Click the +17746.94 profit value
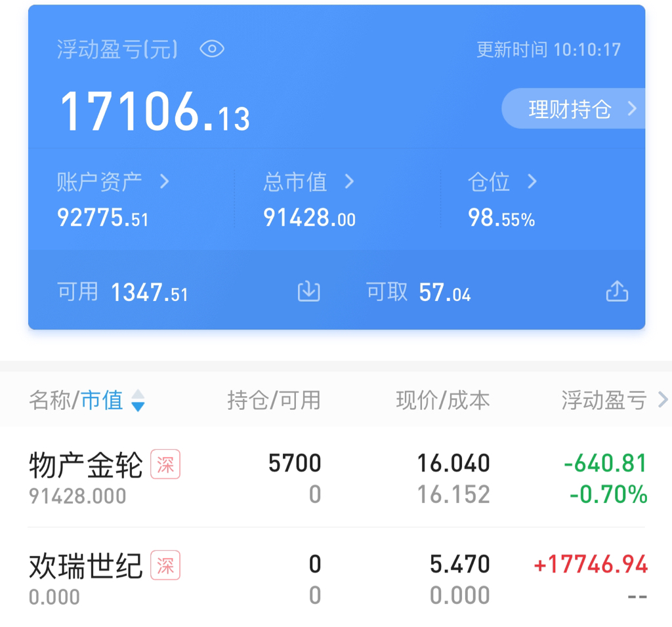The width and height of the screenshot is (672, 627). 591,564
